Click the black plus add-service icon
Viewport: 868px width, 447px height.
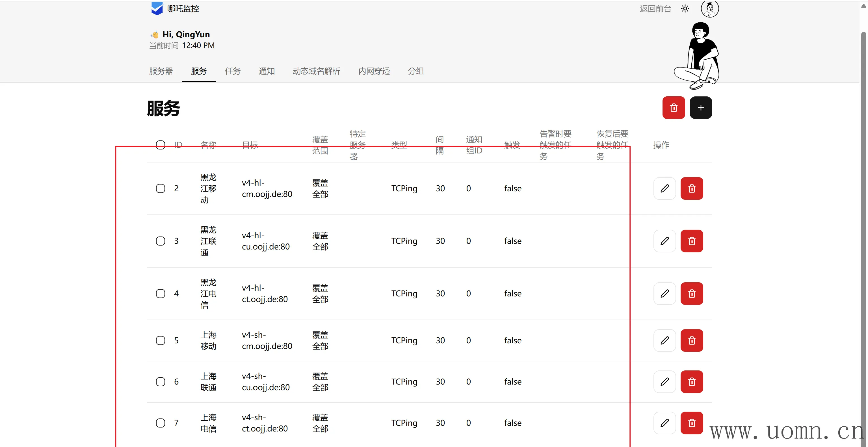[700, 108]
